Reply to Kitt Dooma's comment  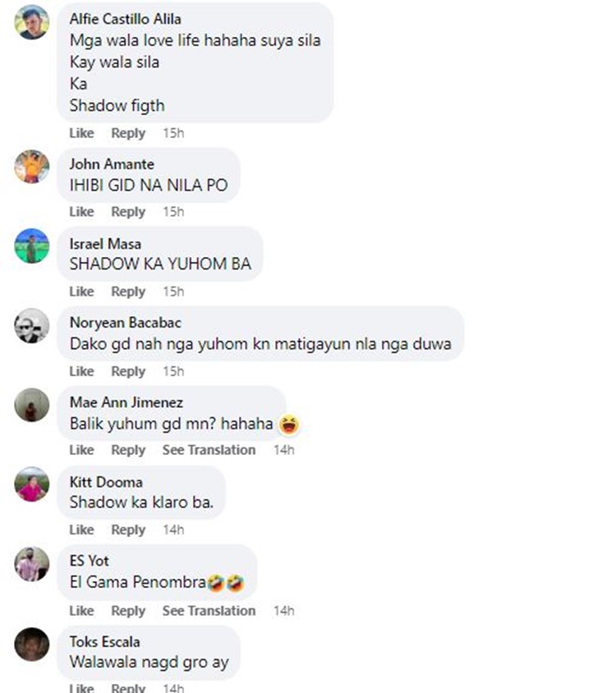pyautogui.click(x=128, y=530)
